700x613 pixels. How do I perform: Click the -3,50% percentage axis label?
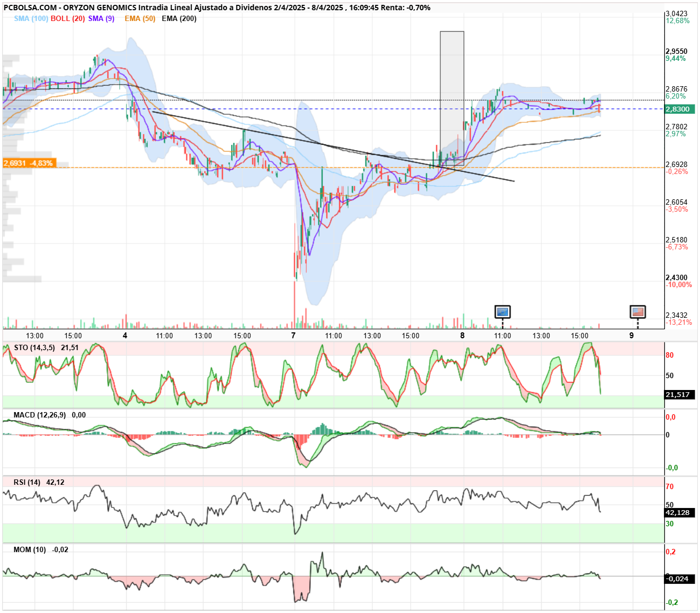click(x=677, y=209)
